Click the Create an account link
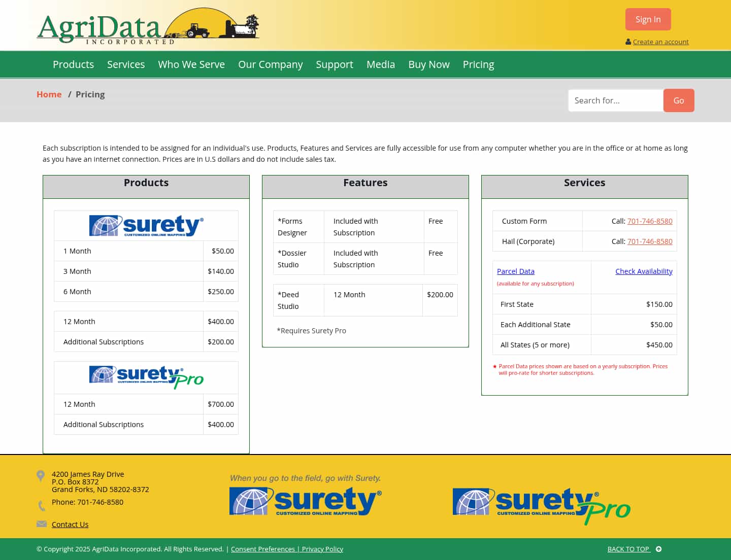Image resolution: width=731 pixels, height=560 pixels. [x=660, y=42]
